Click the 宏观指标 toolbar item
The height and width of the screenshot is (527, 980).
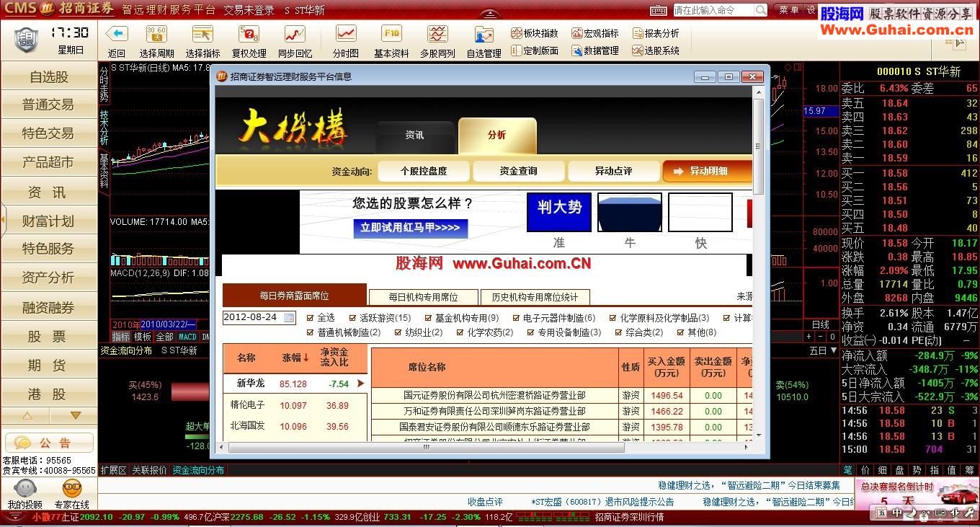(x=594, y=33)
